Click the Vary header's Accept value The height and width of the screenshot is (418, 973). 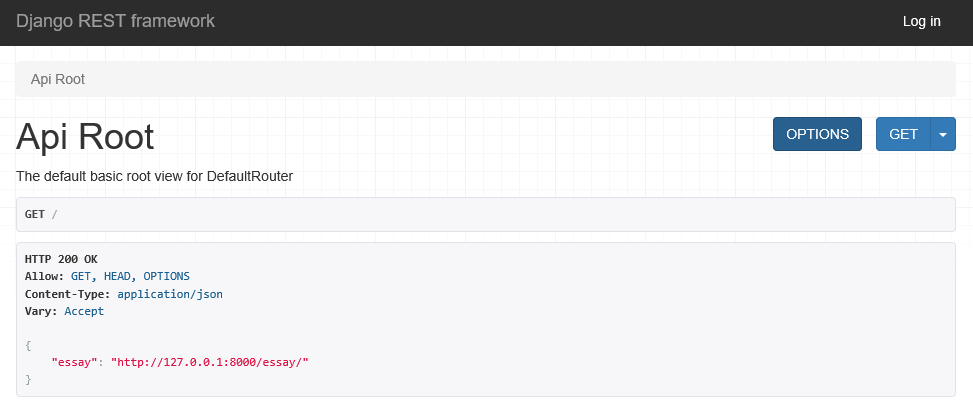click(84, 311)
